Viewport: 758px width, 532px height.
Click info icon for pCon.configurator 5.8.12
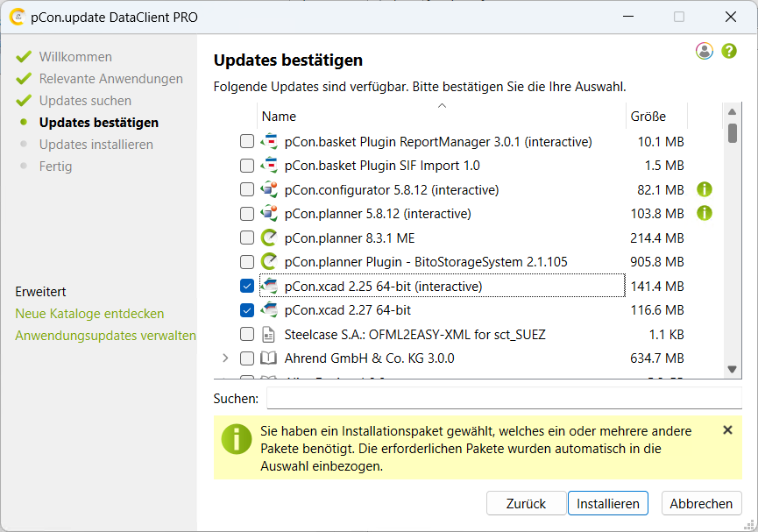pyautogui.click(x=704, y=189)
